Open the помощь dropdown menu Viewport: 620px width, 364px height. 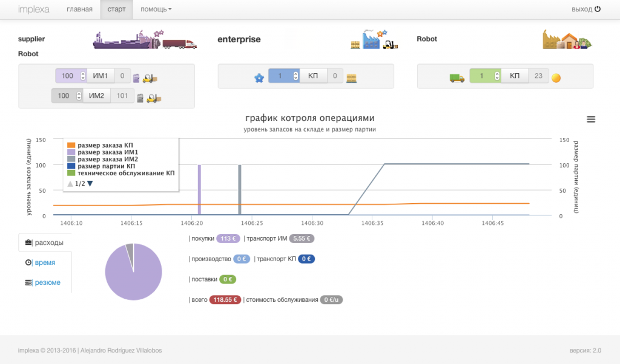point(154,9)
